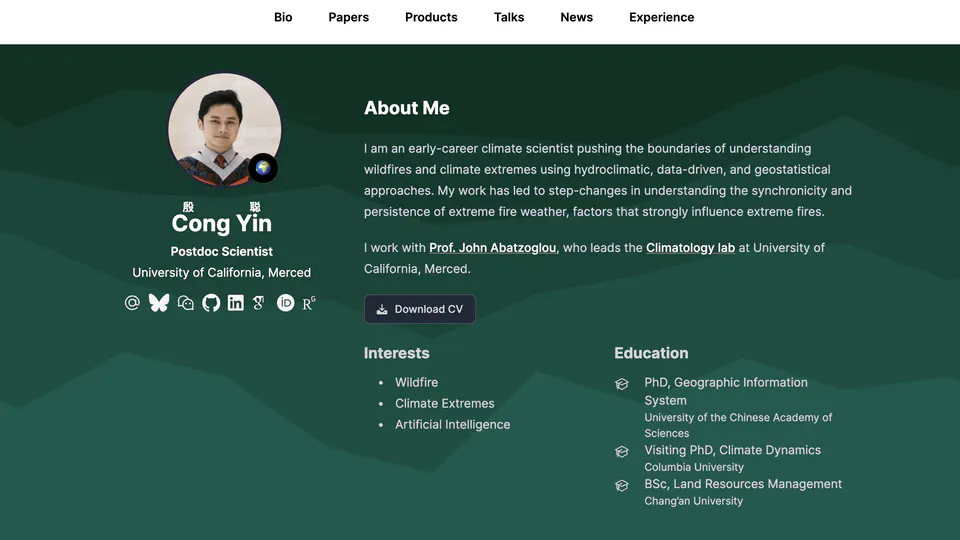
Task: Navigate to the Products section
Action: pos(431,17)
